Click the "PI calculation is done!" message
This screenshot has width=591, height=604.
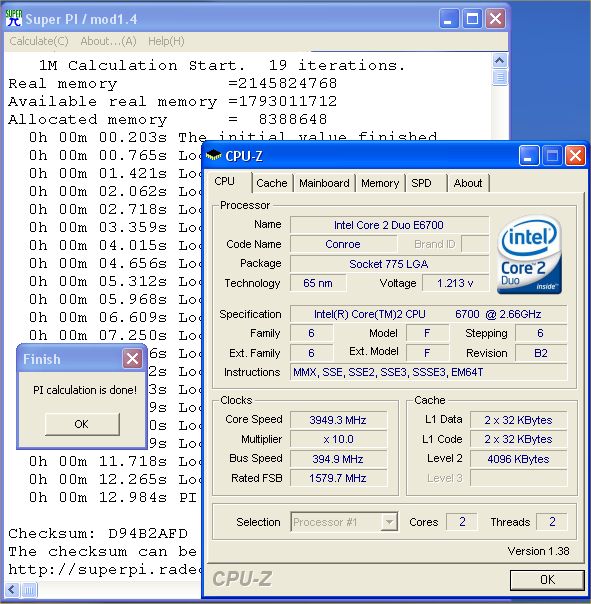pyautogui.click(x=85, y=390)
